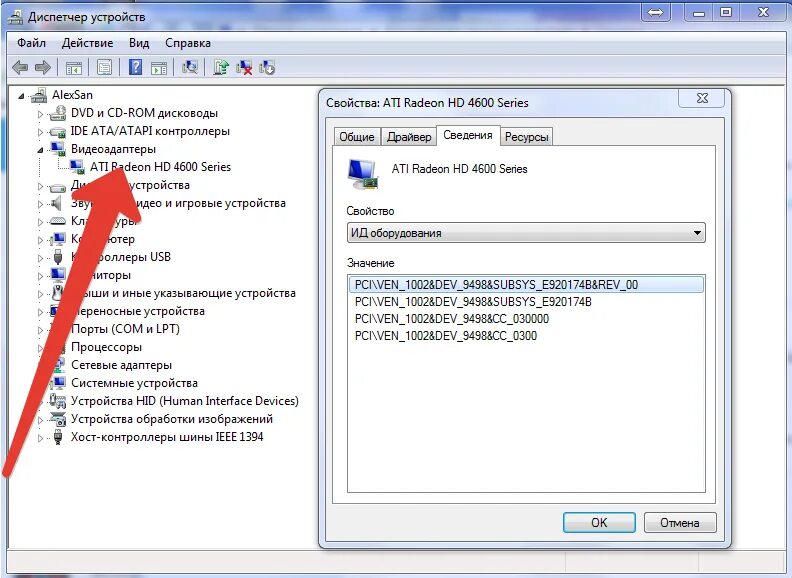This screenshot has height=578, width=792.
Task: Select Переносные устройства tree row
Action: coord(138,311)
